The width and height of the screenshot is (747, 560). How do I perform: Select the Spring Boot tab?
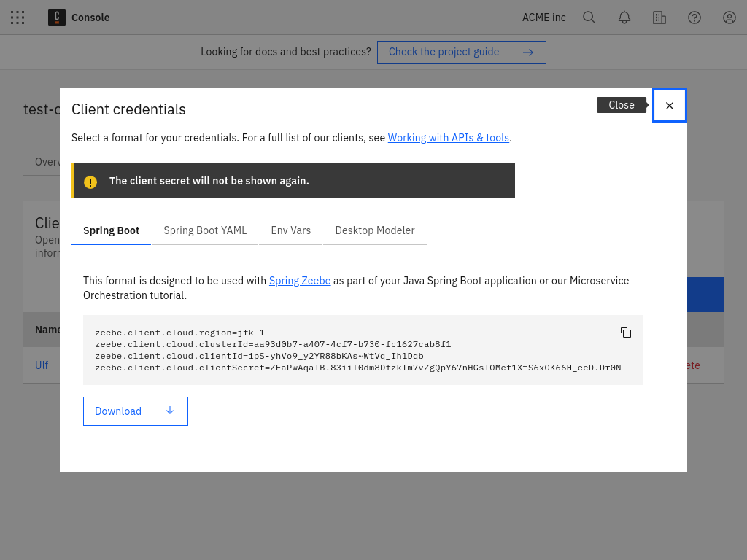tap(111, 230)
